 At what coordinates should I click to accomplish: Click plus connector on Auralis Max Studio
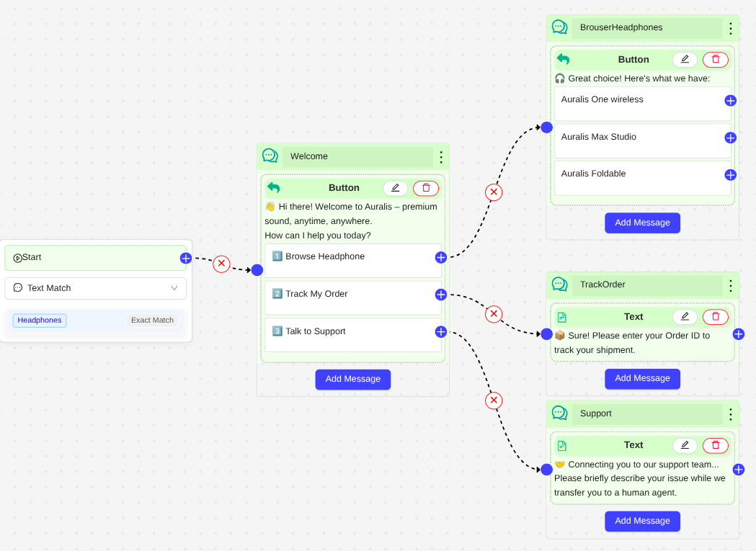[730, 138]
